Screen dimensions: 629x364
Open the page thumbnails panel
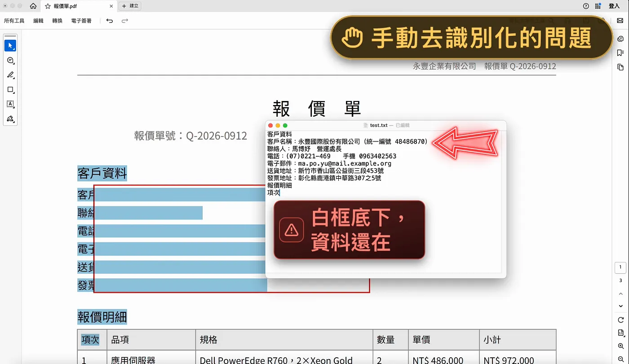(x=620, y=67)
